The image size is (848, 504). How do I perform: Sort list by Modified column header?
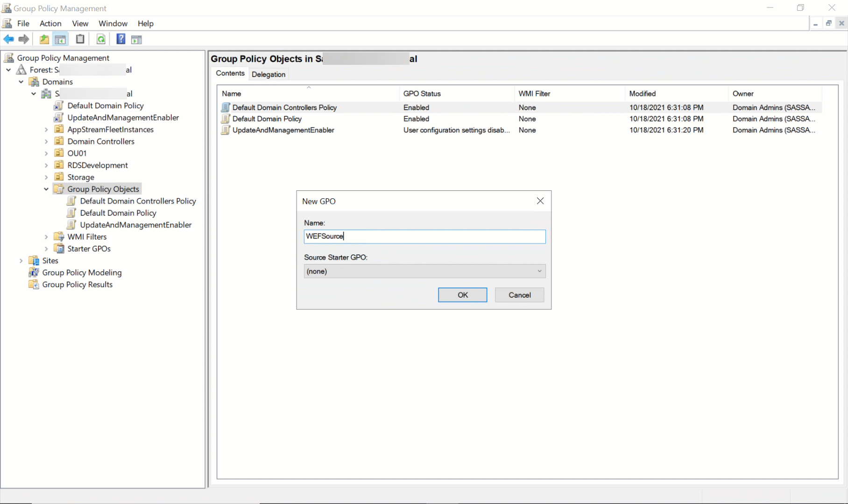[676, 93]
